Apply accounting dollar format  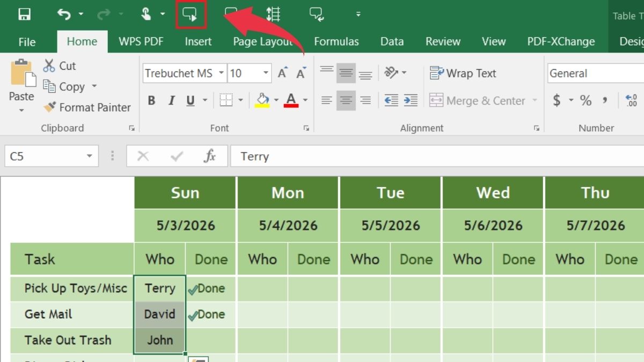pyautogui.click(x=557, y=100)
